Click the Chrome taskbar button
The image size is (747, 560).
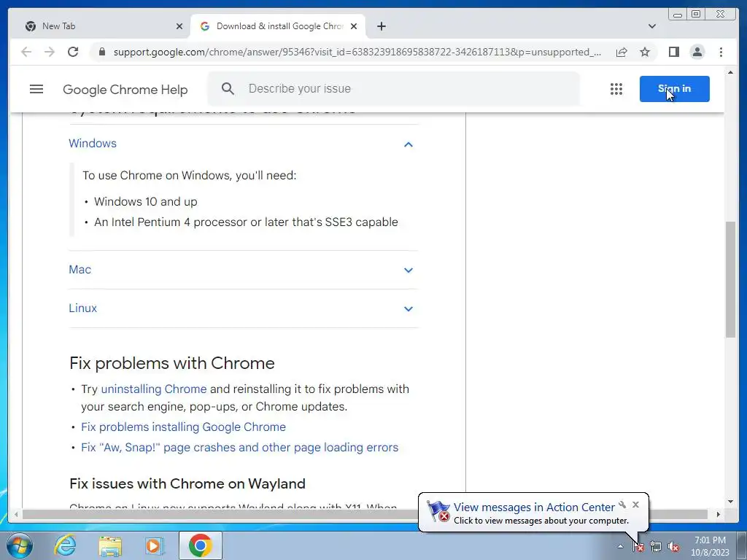201,545
